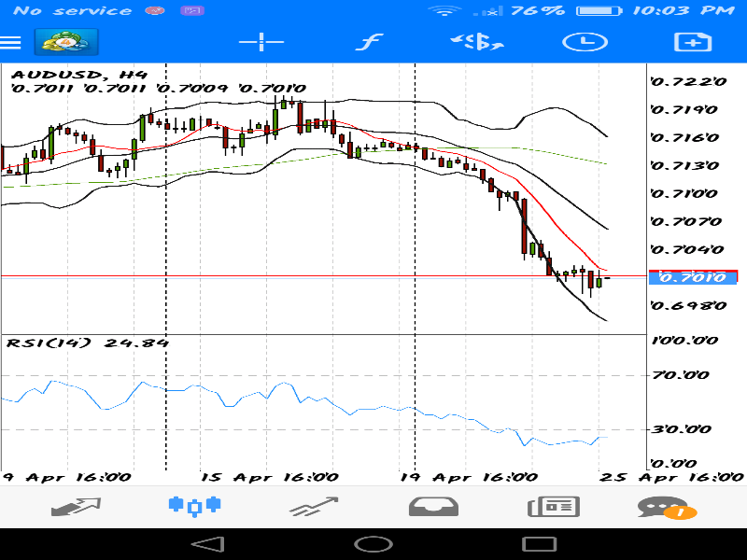
Task: Click the 10:03 PM clock
Action: [684, 10]
